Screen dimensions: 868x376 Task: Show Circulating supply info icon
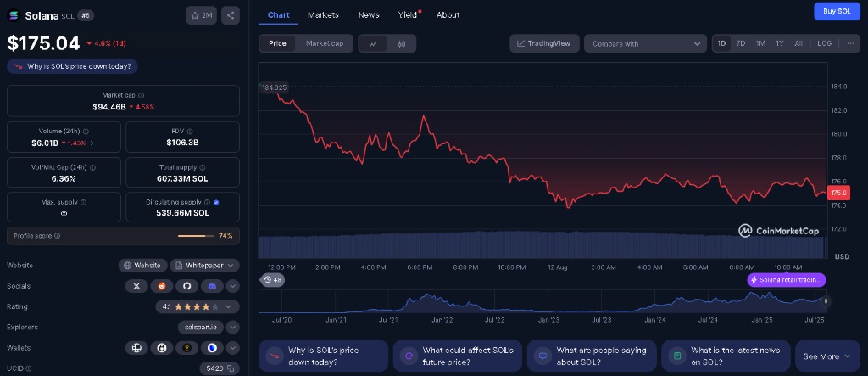tap(207, 202)
